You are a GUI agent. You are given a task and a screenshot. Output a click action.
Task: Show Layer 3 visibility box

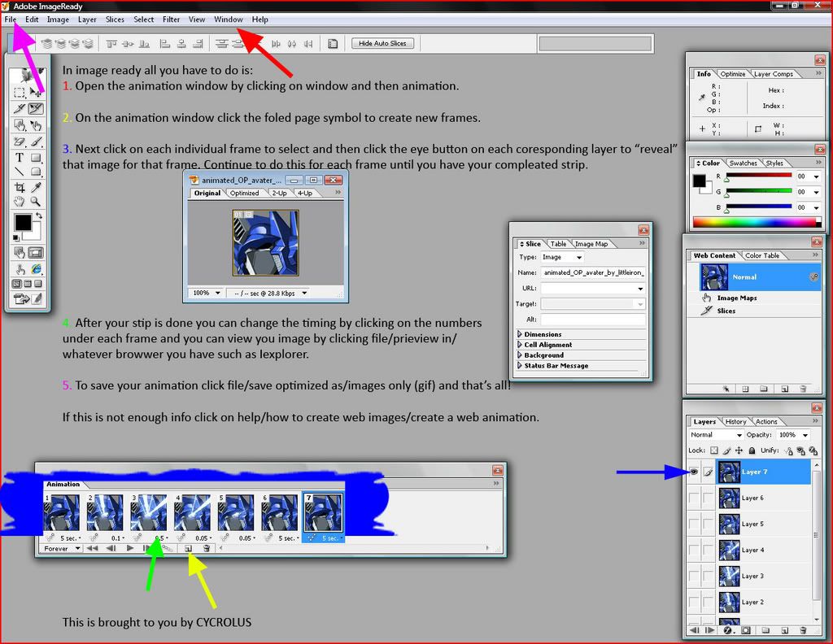[694, 576]
